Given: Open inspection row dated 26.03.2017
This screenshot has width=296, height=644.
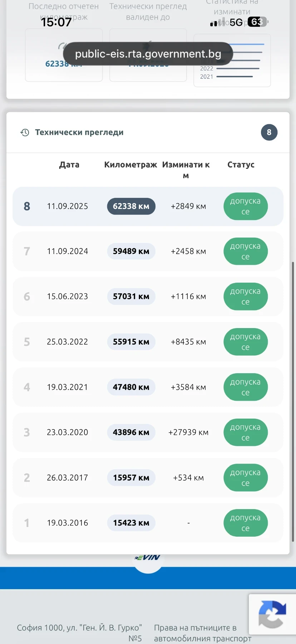Looking at the screenshot, I should [148, 478].
